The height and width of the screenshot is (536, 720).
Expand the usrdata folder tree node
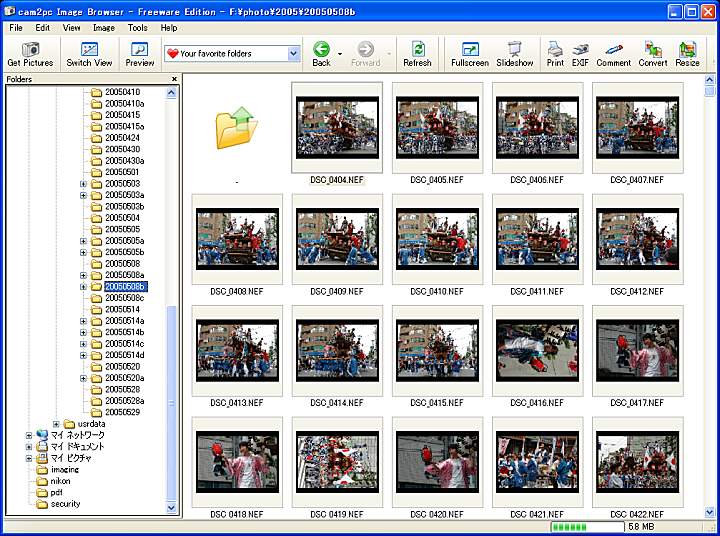(x=56, y=424)
